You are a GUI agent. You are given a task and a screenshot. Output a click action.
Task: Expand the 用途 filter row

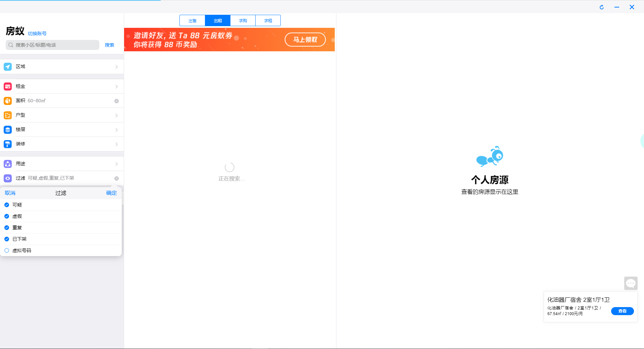[x=62, y=164]
